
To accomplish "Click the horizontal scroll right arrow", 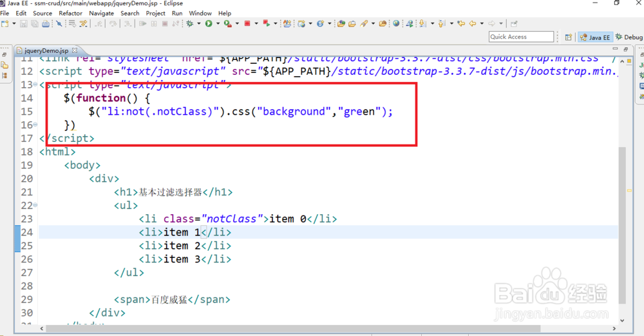I will (614, 329).
